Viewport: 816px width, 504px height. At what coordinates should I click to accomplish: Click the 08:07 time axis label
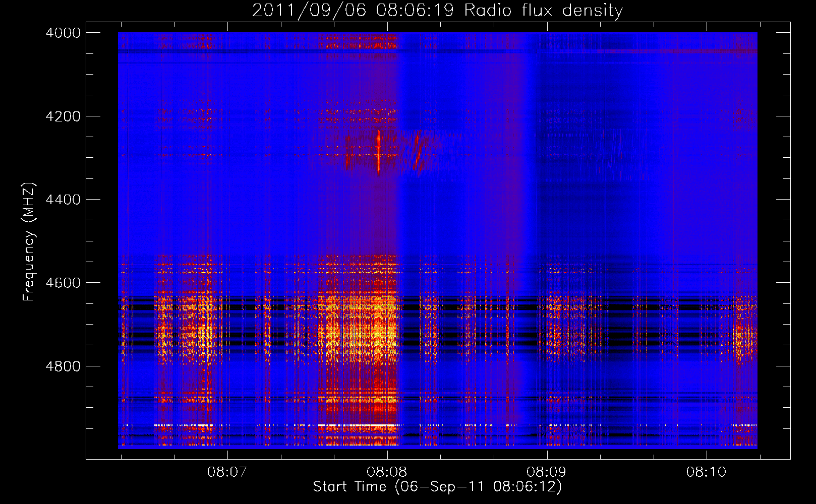tap(227, 472)
